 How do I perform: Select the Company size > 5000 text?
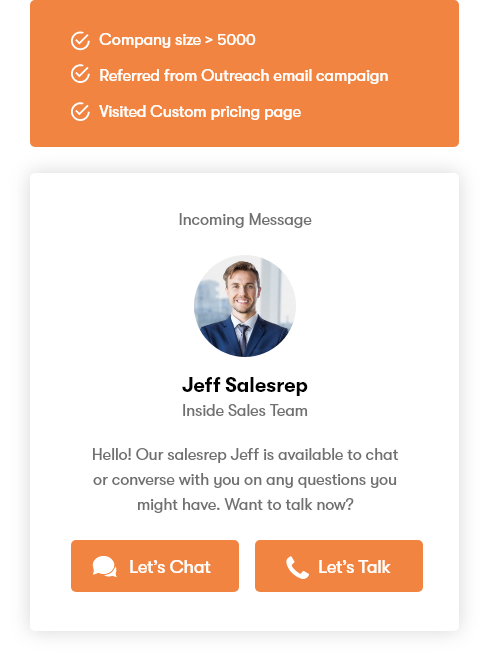pyautogui.click(x=177, y=40)
